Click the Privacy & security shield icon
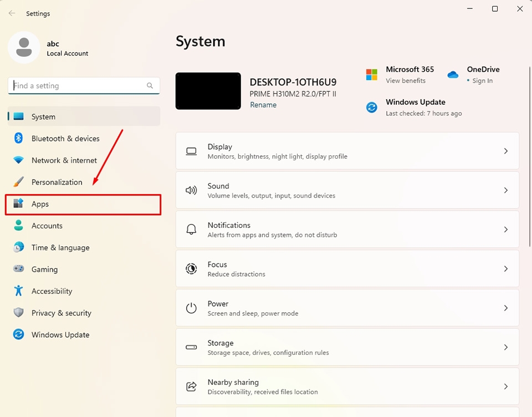This screenshot has width=532, height=417. pos(18,312)
